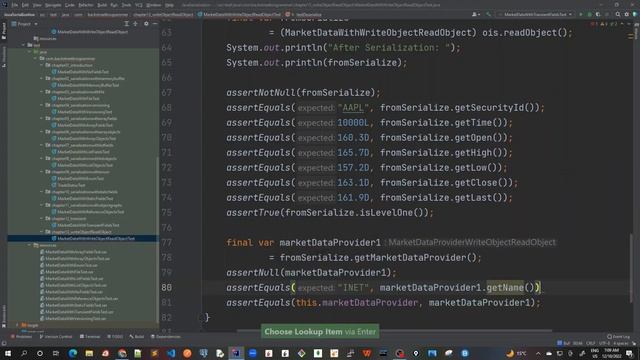This screenshot has height=360, width=640.
Task: Open the Event Log
Action: tap(619, 337)
